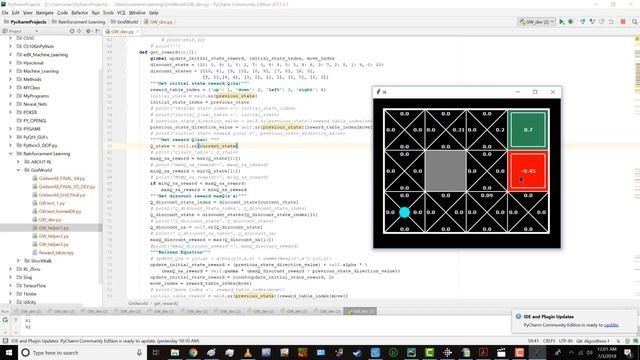
Task: Click the cyan agent circle in the grid window
Action: coord(404,212)
